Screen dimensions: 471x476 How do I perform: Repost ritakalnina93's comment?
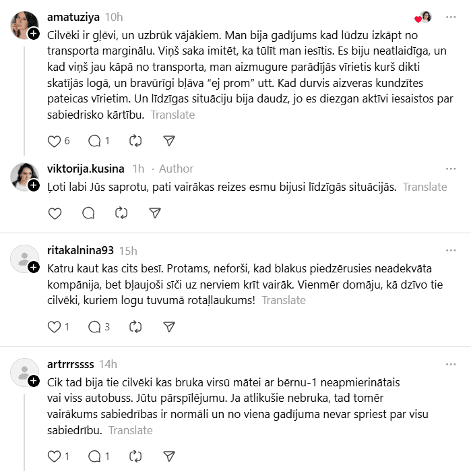tap(135, 327)
